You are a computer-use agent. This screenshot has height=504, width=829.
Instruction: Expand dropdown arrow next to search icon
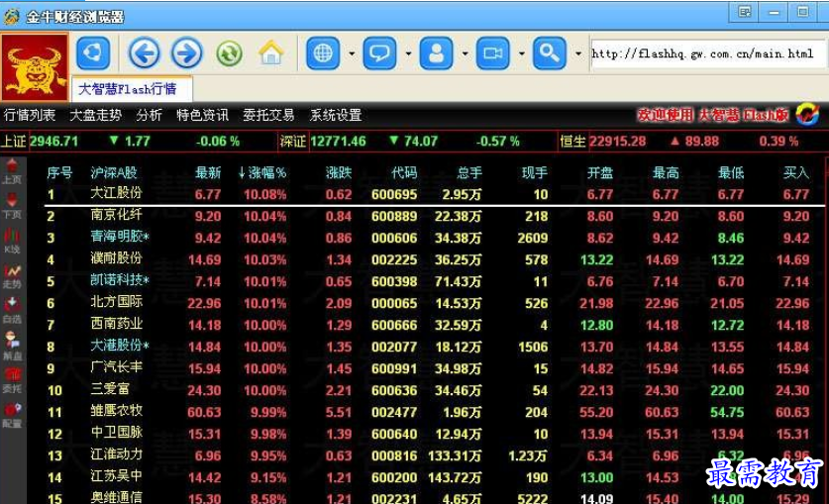[577, 53]
